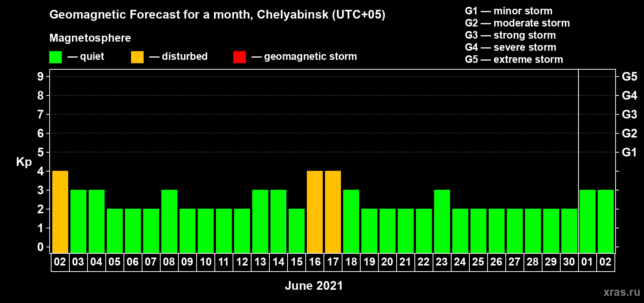Click the Magnetosphere heading
This screenshot has width=644, height=303.
click(90, 38)
